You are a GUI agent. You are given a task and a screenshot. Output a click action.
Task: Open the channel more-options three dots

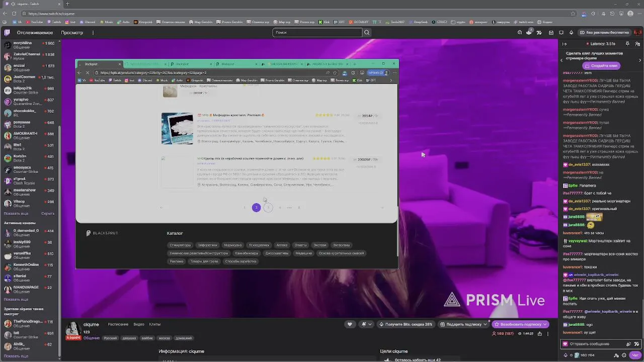(548, 333)
